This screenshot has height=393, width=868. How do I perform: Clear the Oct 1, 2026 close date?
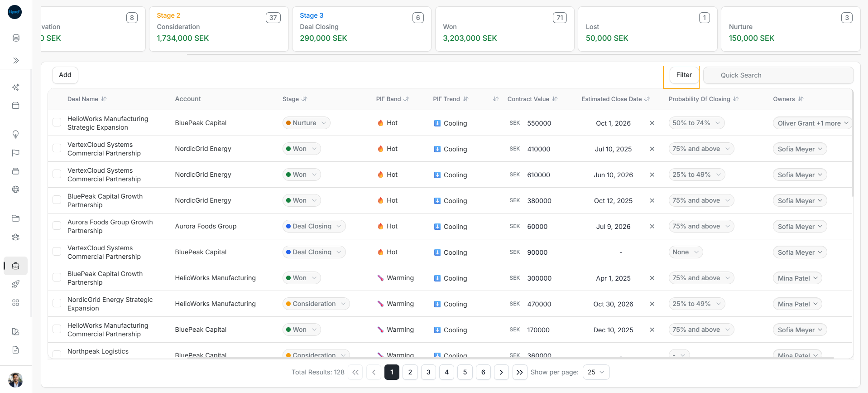pos(652,123)
